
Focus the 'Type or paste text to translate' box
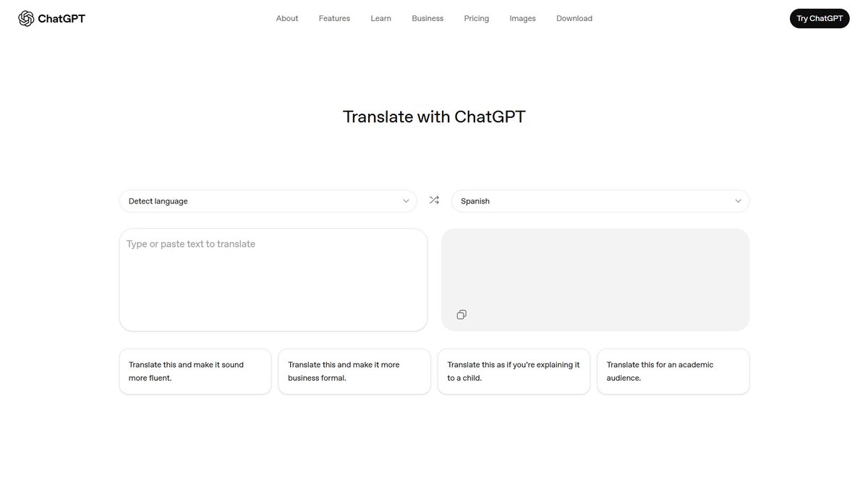pyautogui.click(x=273, y=280)
